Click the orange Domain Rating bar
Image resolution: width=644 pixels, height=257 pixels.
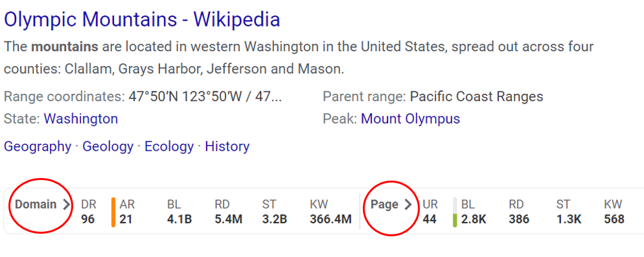pyautogui.click(x=113, y=212)
